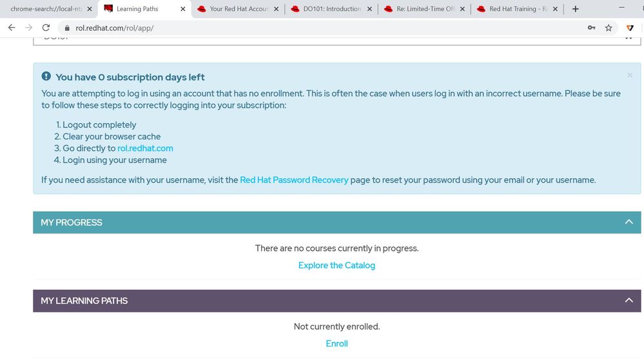Click the Enroll link
The height and width of the screenshot is (358, 644).
coord(337,344)
